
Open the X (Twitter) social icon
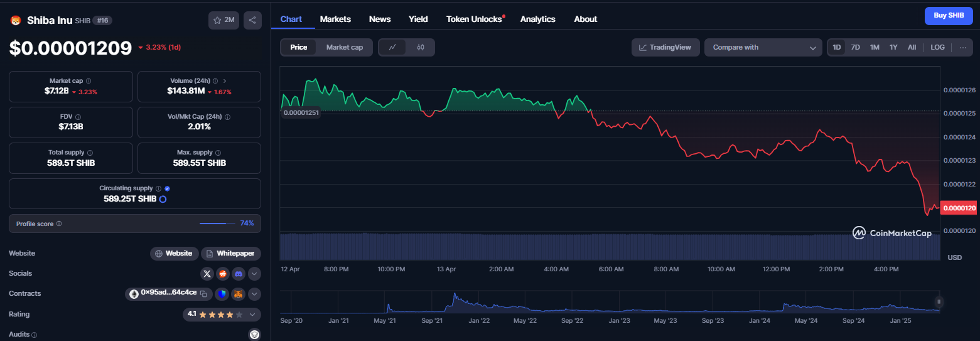point(207,274)
